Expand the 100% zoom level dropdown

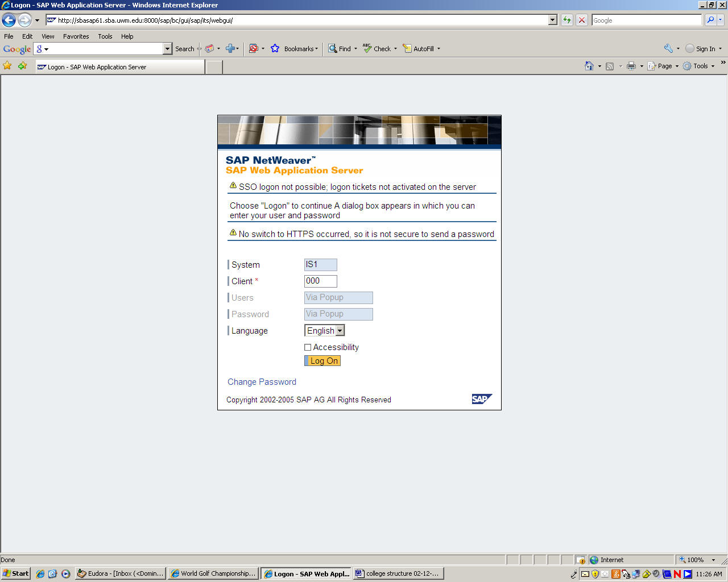714,560
